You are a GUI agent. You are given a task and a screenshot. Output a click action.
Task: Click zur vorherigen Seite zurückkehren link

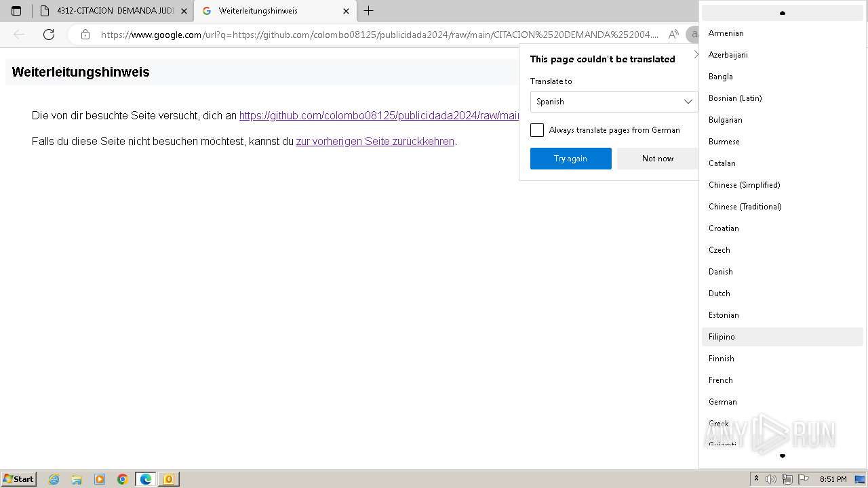375,141
